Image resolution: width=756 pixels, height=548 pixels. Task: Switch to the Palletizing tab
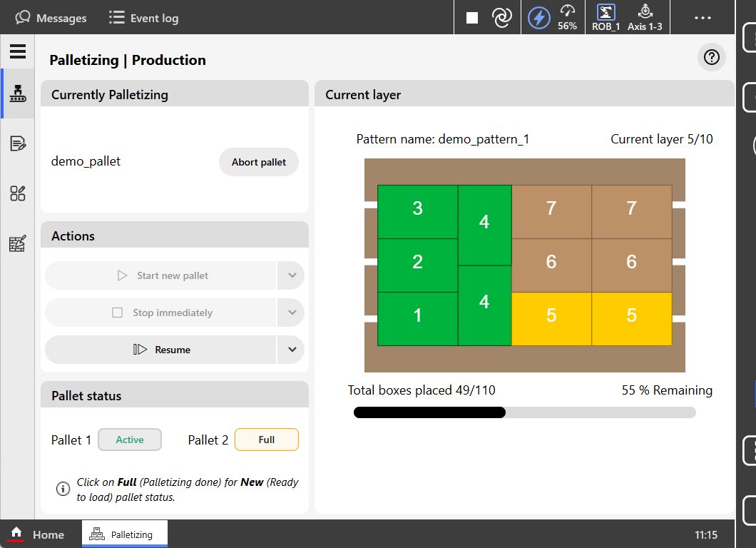tap(125, 534)
